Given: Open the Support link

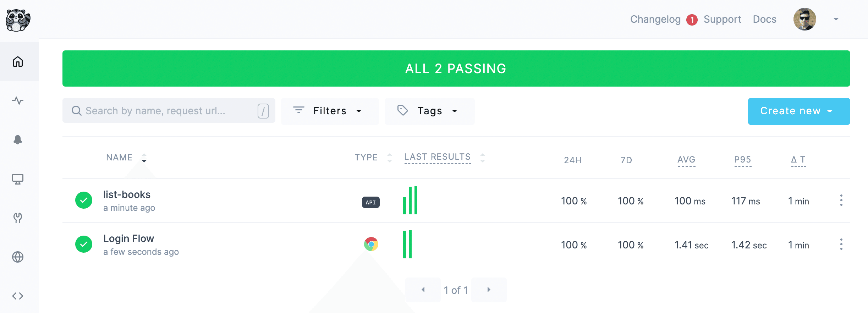Looking at the screenshot, I should 722,19.
